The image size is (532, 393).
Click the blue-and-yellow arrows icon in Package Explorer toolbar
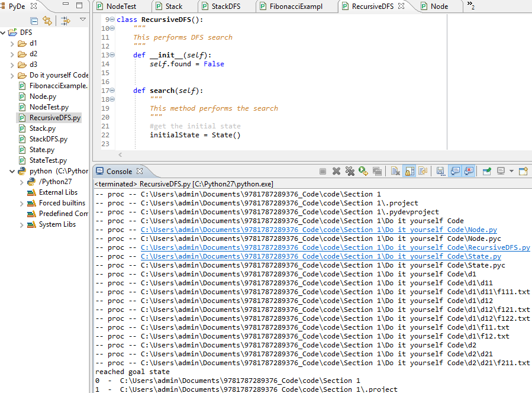pos(66,21)
